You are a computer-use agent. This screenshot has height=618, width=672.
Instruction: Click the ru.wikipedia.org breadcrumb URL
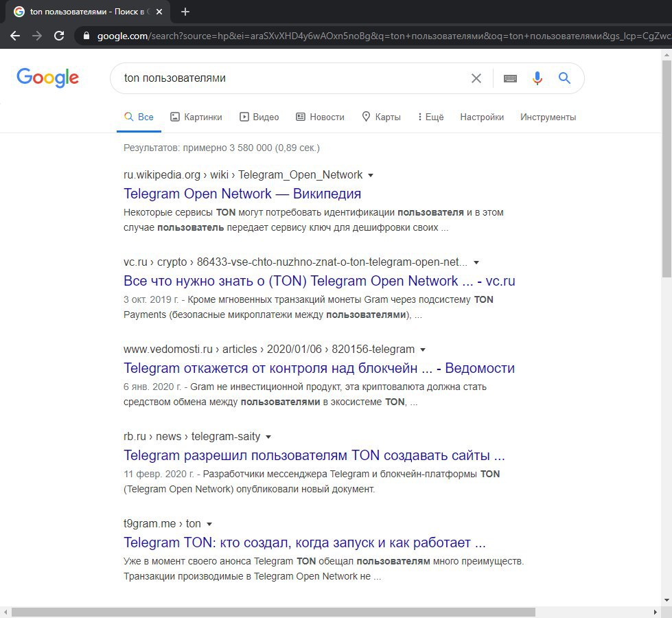[243, 175]
